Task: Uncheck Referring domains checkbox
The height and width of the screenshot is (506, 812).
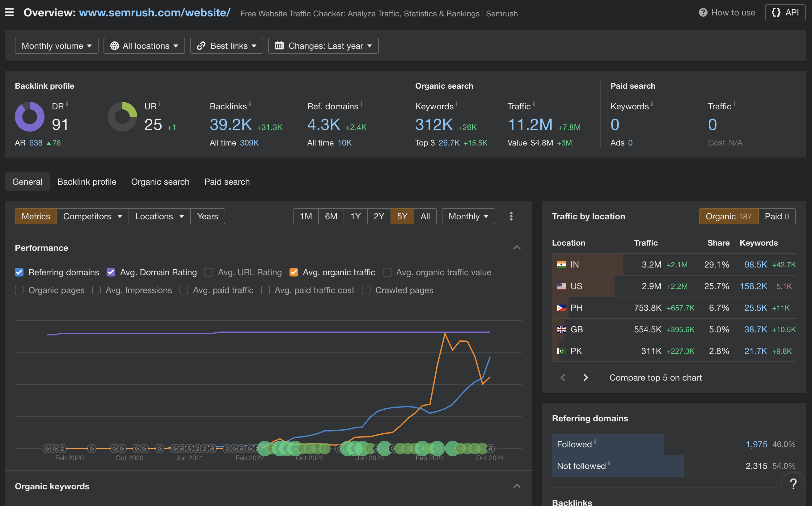Action: point(19,272)
